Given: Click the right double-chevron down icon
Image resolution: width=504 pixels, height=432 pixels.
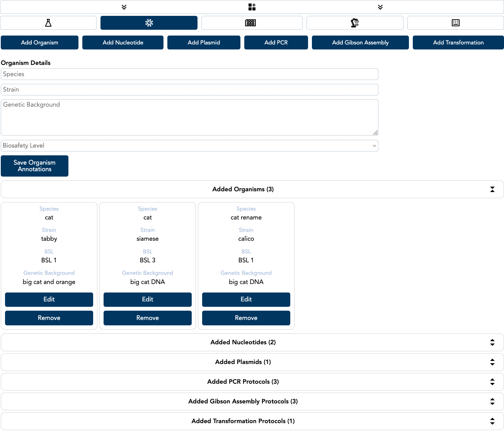Looking at the screenshot, I should pyautogui.click(x=380, y=7).
